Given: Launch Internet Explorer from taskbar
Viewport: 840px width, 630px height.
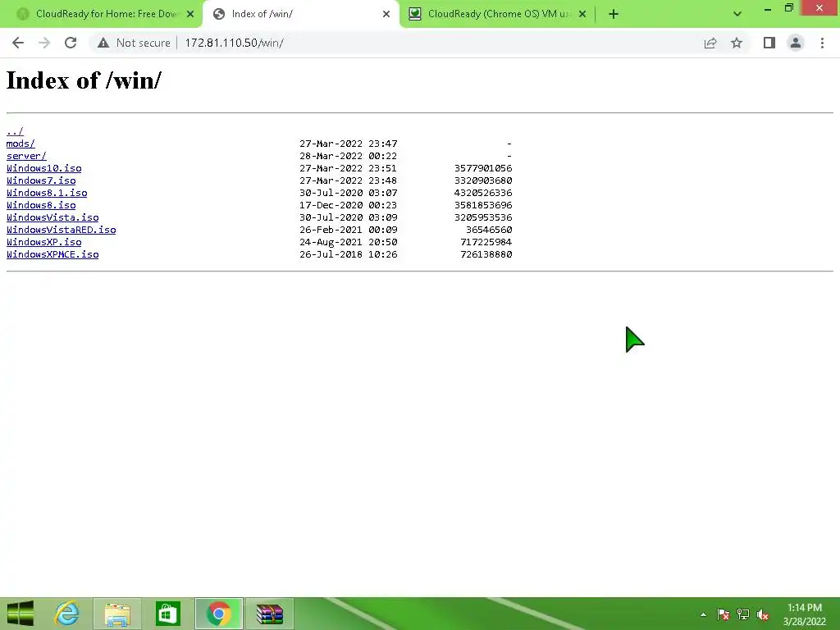Looking at the screenshot, I should tap(66, 614).
